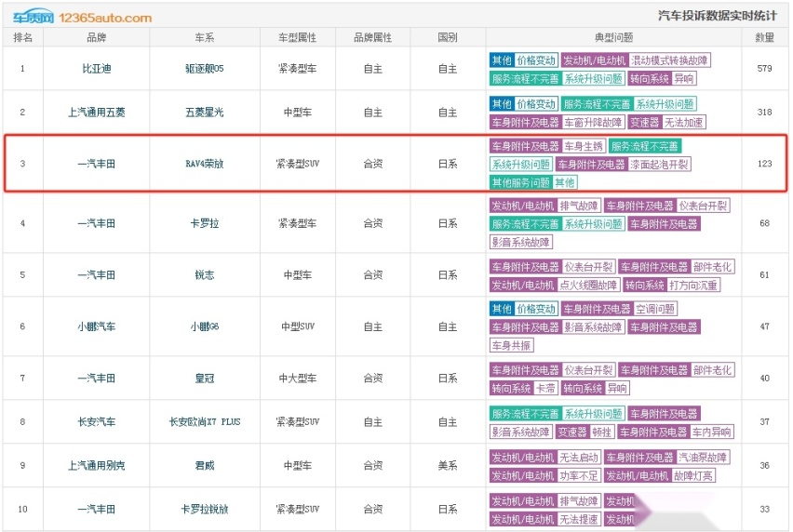Click the 汽油泵故障 issue tag
Image resolution: width=793 pixels, height=532 pixels.
[x=703, y=458]
